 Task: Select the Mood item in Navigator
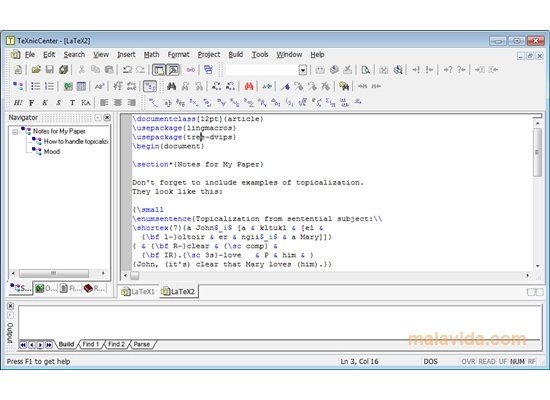point(52,152)
